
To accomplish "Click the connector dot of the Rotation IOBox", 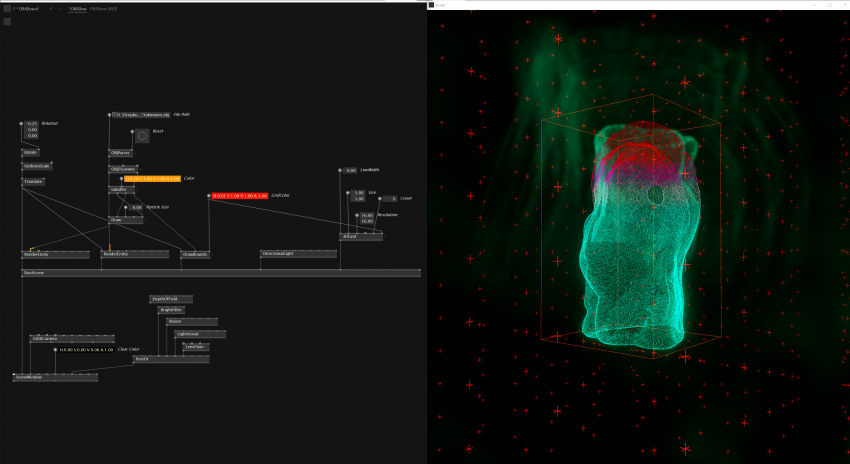I will [22, 124].
